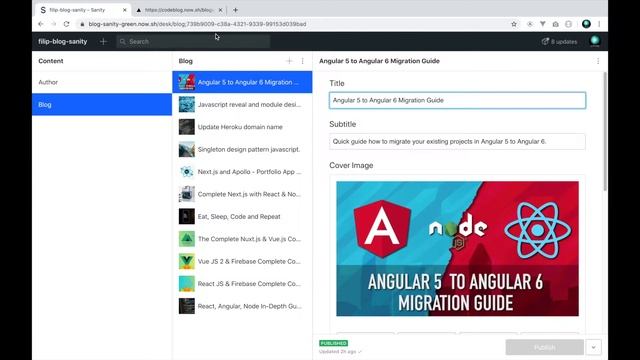The height and width of the screenshot is (360, 640).
Task: Click the Javascript reveal post thumbnail
Action: [187, 104]
